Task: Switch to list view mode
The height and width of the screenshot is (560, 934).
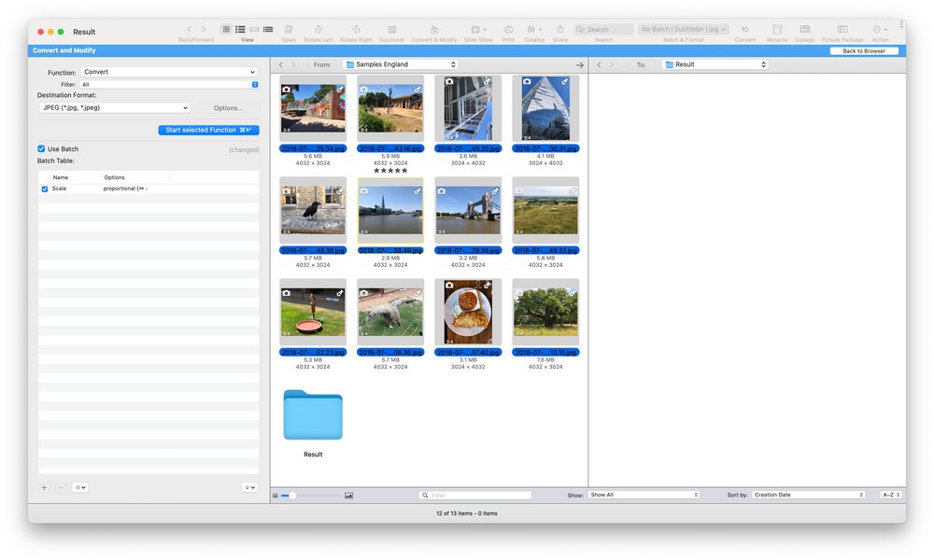Action: pos(239,29)
